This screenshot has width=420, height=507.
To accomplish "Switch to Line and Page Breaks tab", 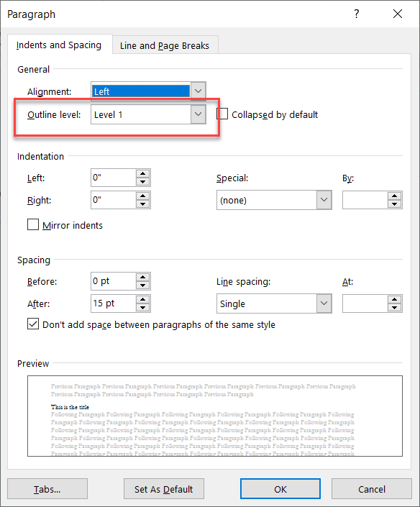I will tap(165, 45).
